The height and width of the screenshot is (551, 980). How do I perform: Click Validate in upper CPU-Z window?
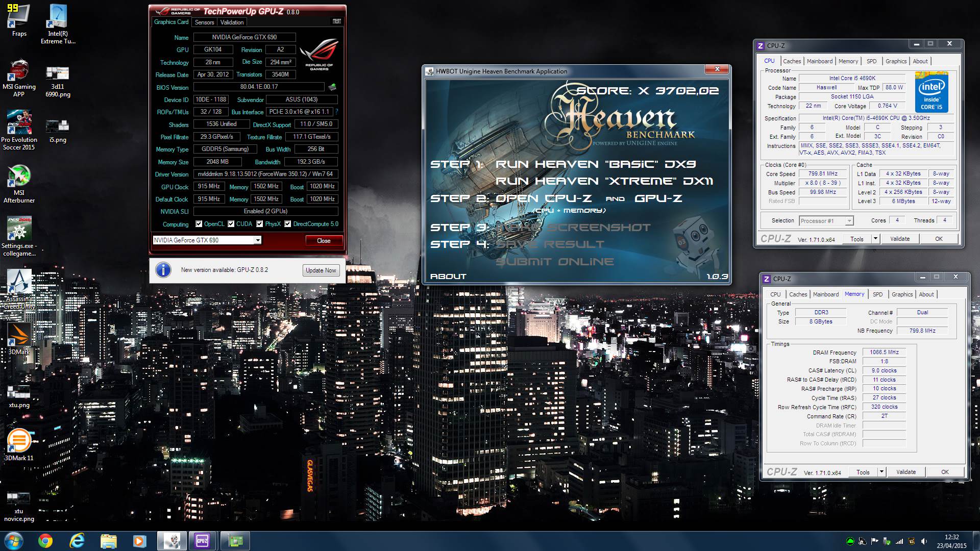(900, 239)
